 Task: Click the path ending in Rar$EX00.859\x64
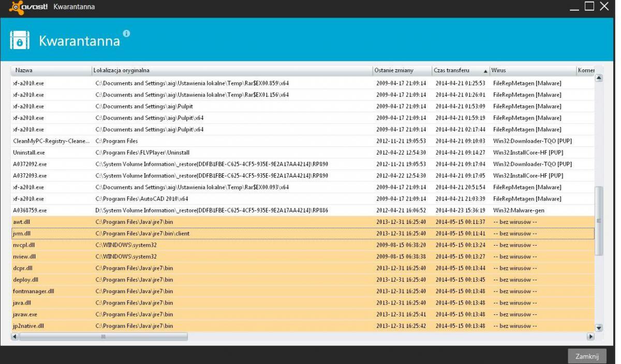pyautogui.click(x=192, y=83)
